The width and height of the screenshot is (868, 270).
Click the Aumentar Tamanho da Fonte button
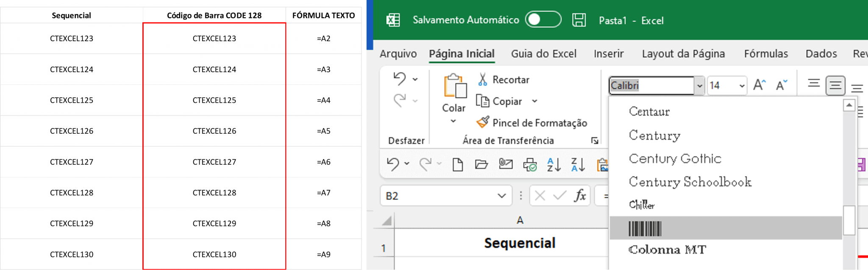click(x=759, y=84)
